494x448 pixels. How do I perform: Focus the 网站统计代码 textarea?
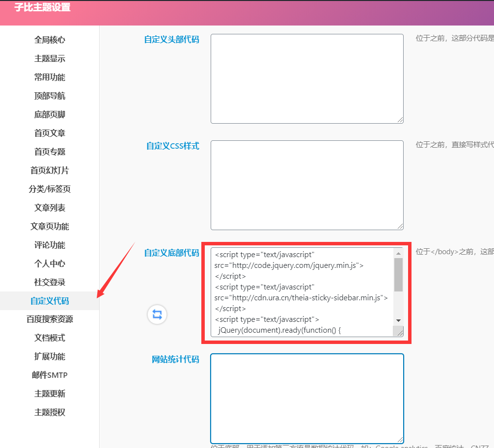tap(307, 398)
